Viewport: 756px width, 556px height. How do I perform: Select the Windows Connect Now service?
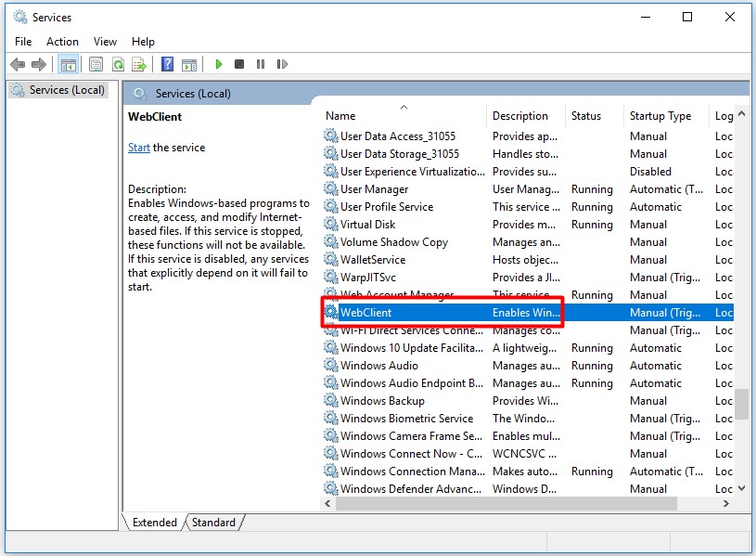pos(528,453)
